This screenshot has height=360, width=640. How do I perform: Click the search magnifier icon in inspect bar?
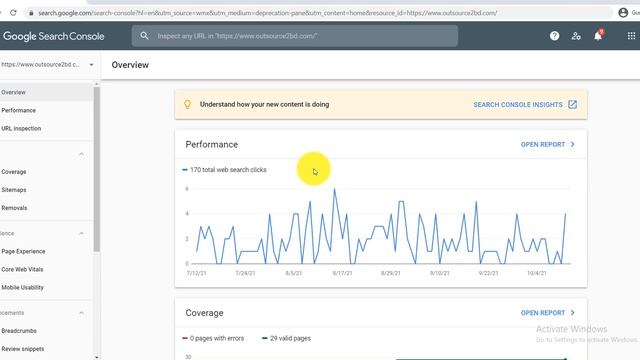144,36
